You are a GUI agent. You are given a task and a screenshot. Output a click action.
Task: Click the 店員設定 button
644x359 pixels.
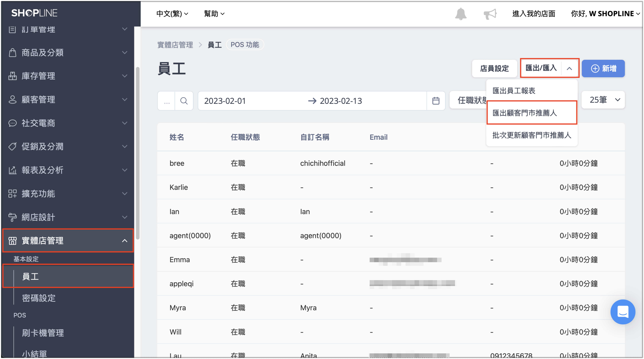pos(494,69)
